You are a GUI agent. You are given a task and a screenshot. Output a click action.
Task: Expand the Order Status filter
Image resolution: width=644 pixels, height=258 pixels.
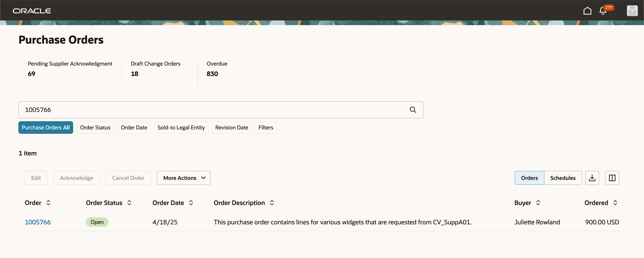click(x=95, y=128)
